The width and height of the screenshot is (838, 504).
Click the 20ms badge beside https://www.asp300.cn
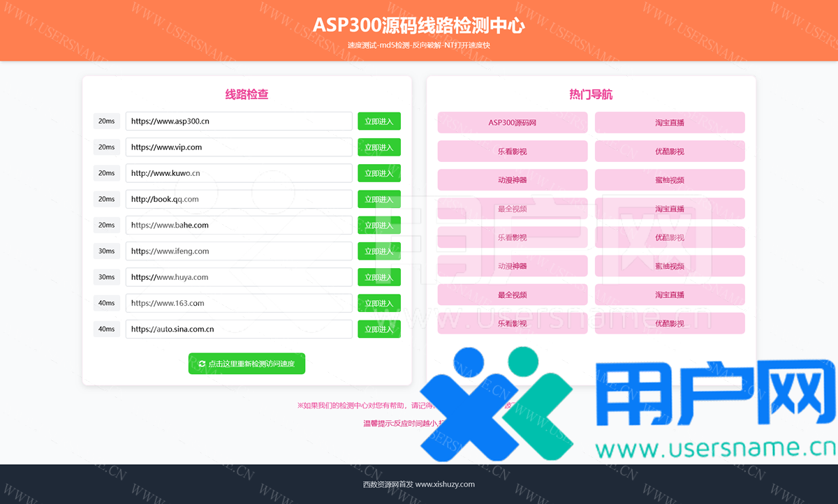click(x=107, y=121)
